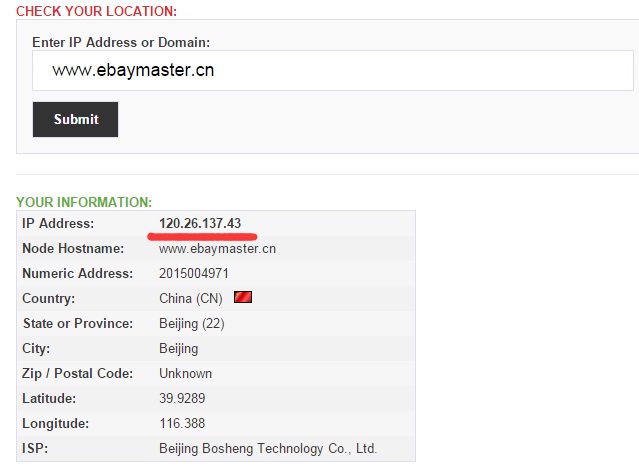Select the www.ebaymaster.cn hostname value

tap(217, 248)
